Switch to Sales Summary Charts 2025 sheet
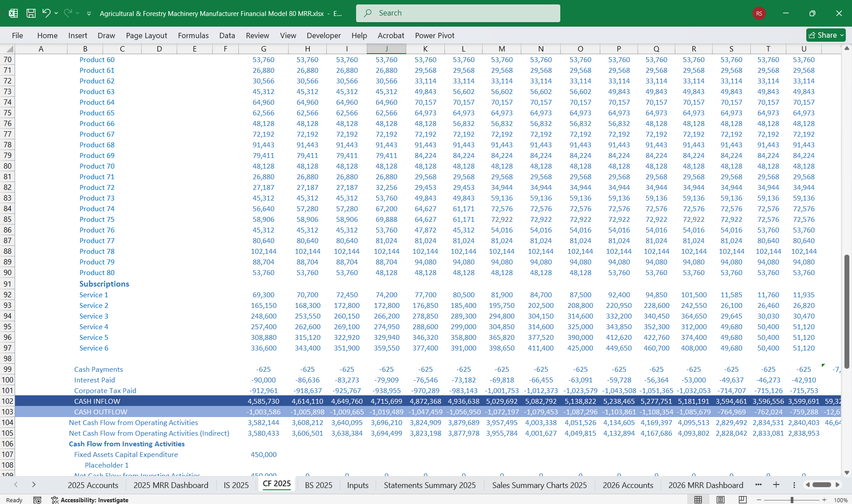852x504 pixels. (539, 485)
